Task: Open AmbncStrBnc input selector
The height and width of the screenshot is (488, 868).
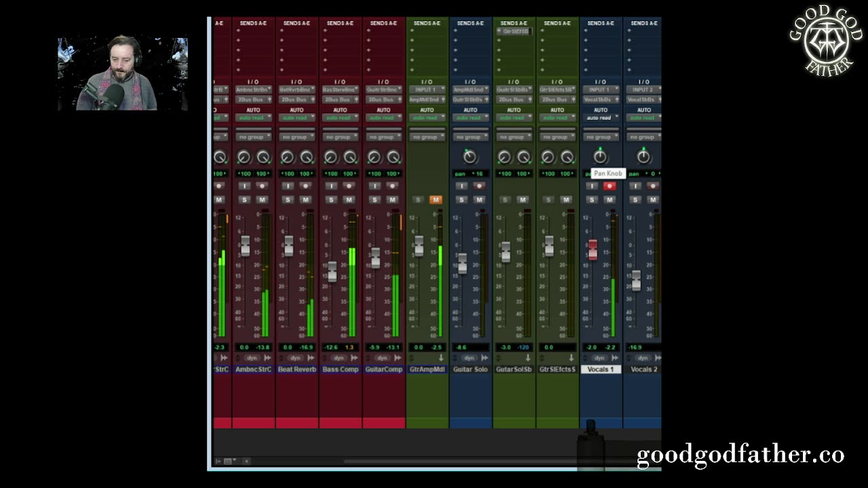Action: coord(254,89)
